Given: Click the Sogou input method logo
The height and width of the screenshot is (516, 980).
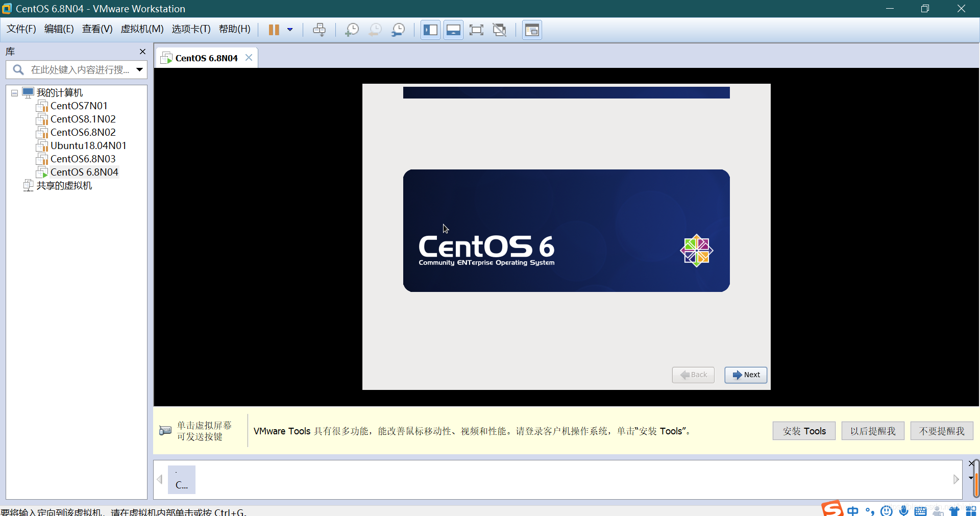Looking at the screenshot, I should coord(832,509).
